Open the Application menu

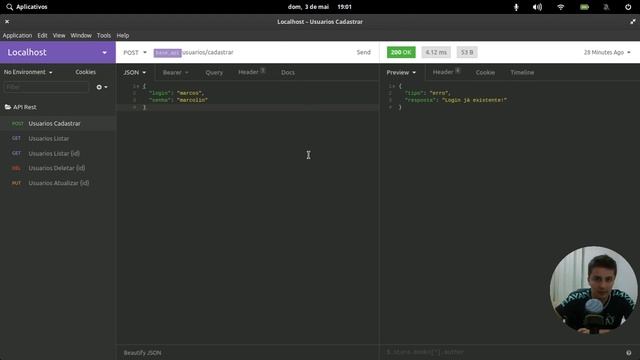(17, 36)
